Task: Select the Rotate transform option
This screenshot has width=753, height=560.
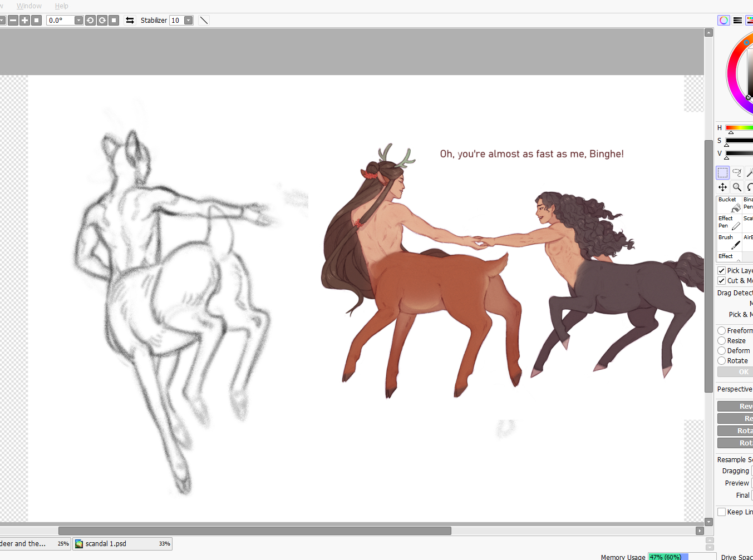Action: pyautogui.click(x=722, y=361)
